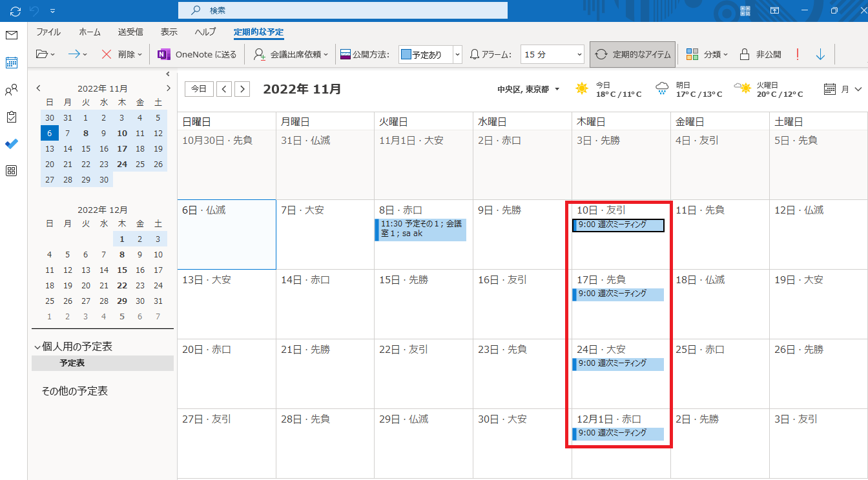Image resolution: width=868 pixels, height=480 pixels.
Task: Open the ファイル menu tab
Action: click(48, 32)
